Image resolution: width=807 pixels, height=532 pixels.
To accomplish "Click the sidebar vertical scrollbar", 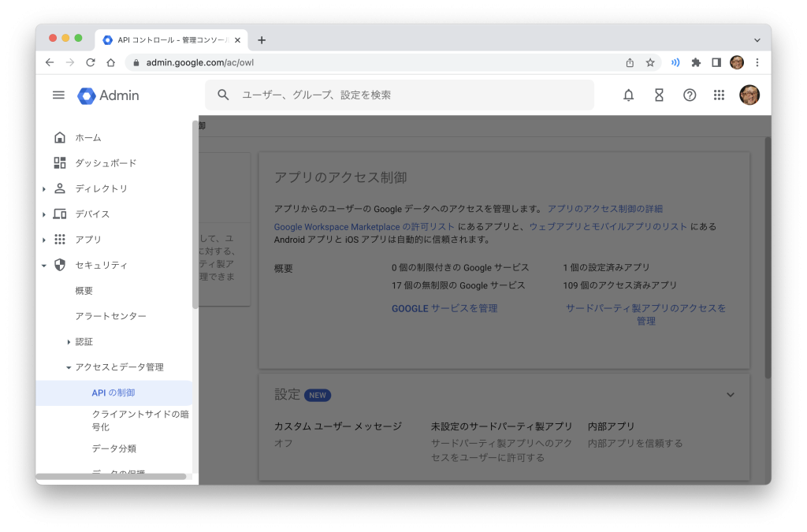I will coord(195,214).
